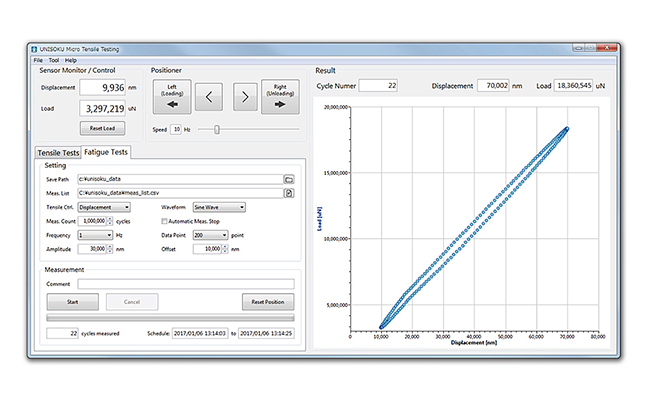Screen dimensions: 650x395
Task: Click into the Comment input field
Action: [186, 284]
